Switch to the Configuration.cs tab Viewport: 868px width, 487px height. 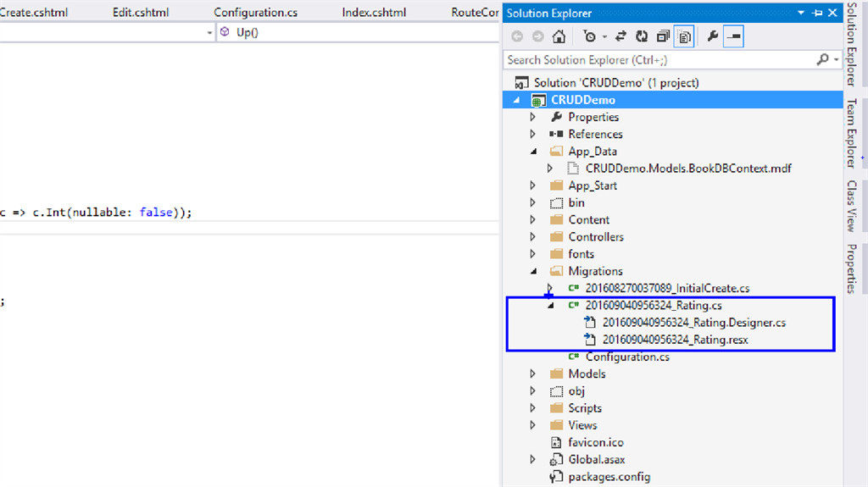pyautogui.click(x=256, y=12)
